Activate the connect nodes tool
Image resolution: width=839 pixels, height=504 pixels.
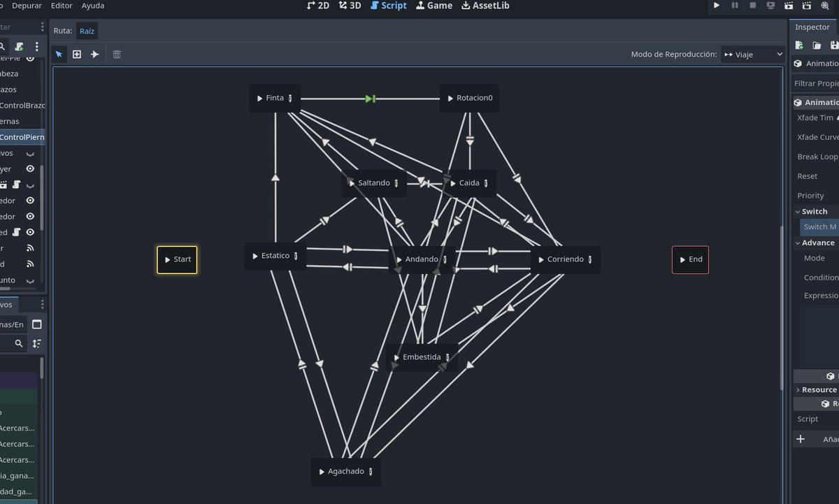click(x=94, y=54)
